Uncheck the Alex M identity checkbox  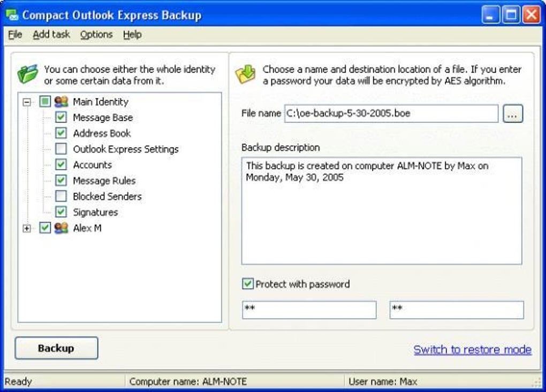coord(45,228)
